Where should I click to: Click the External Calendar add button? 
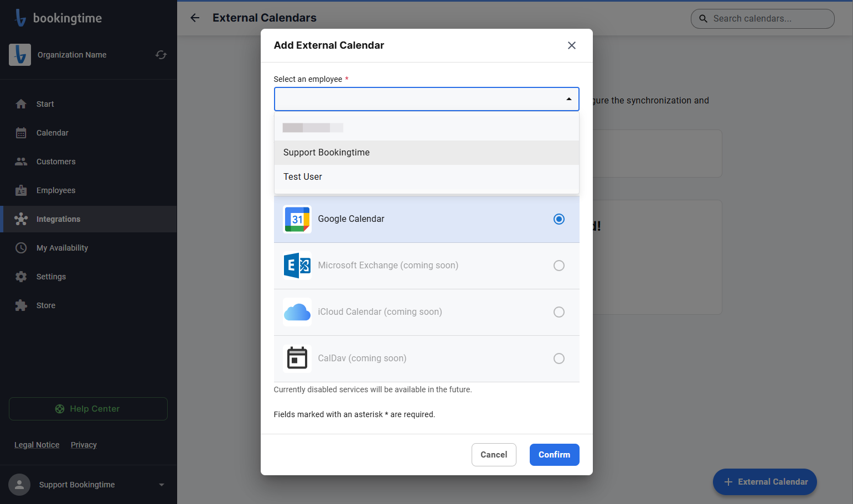point(765,482)
